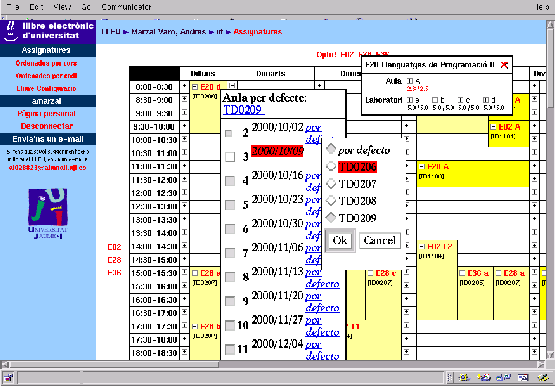Tick the Laboratori d checkbox
The width and height of the screenshot is (555, 386).
tap(486, 100)
